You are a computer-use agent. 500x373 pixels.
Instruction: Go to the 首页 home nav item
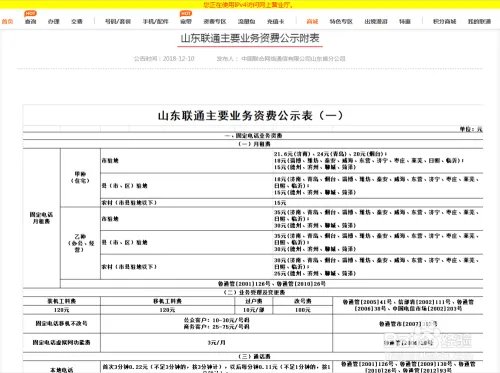pos(7,21)
